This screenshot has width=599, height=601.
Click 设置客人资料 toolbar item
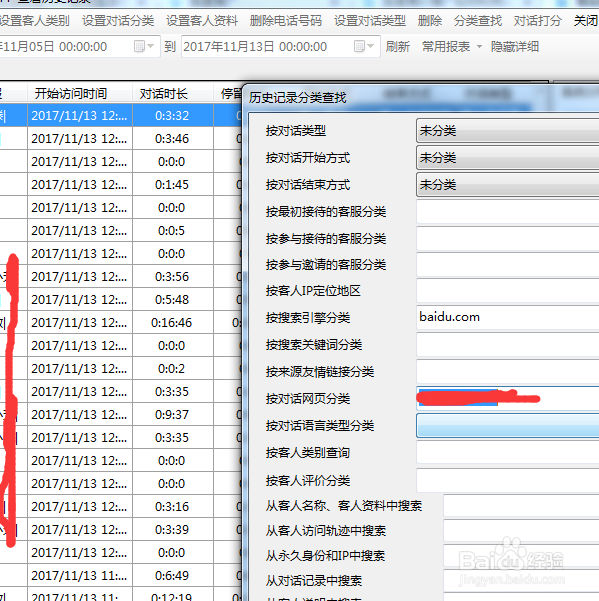(x=202, y=21)
